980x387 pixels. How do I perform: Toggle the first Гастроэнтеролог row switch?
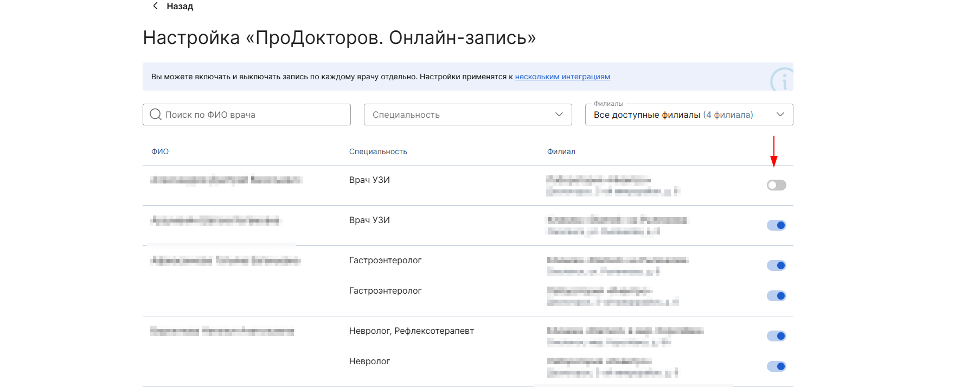coord(777,265)
